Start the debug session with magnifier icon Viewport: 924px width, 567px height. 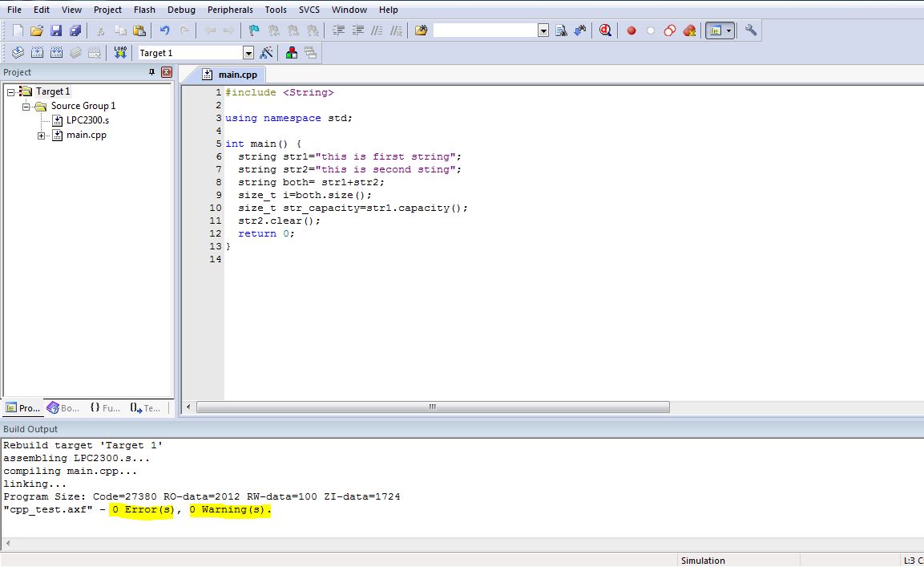[x=605, y=30]
